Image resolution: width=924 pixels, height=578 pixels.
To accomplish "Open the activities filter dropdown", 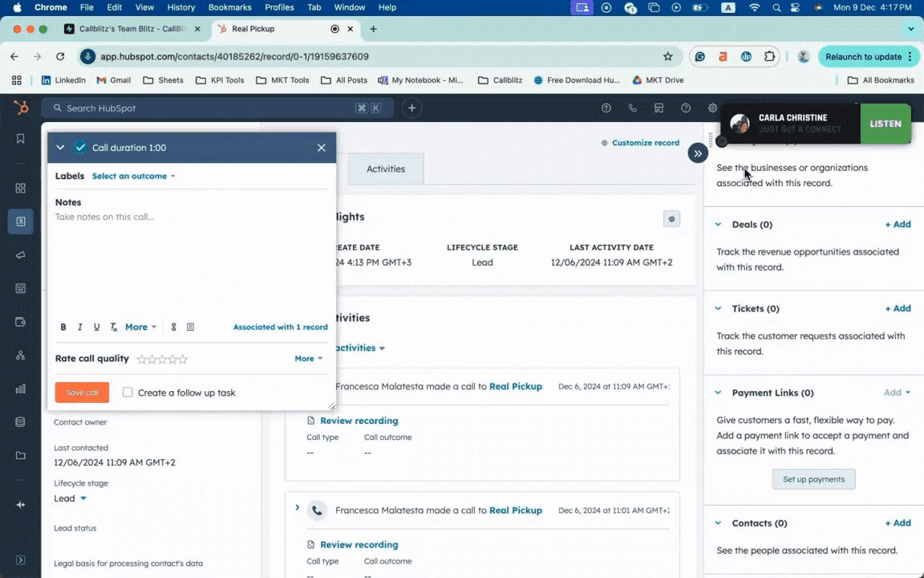I will click(x=360, y=348).
